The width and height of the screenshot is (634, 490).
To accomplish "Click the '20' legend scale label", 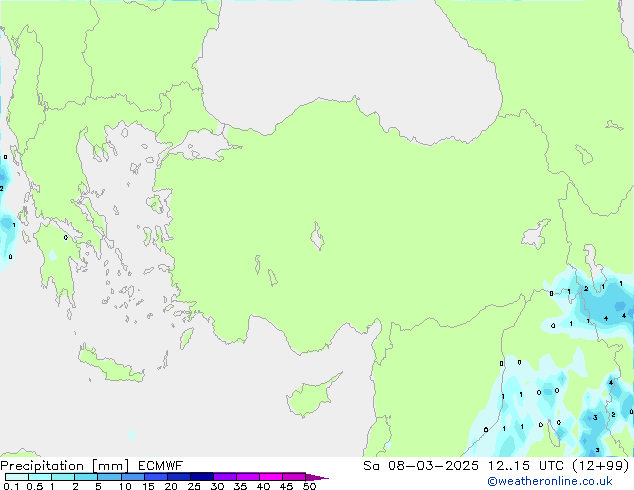I will coord(171,486).
